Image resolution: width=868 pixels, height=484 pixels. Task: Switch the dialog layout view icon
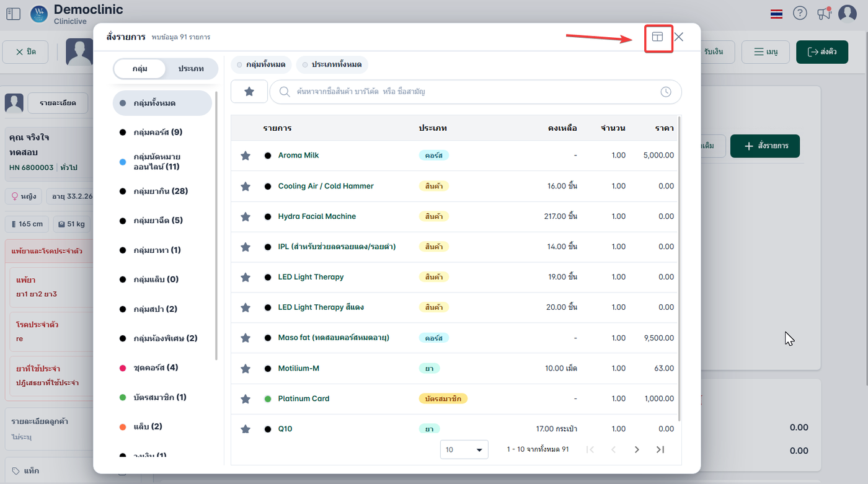[657, 37]
